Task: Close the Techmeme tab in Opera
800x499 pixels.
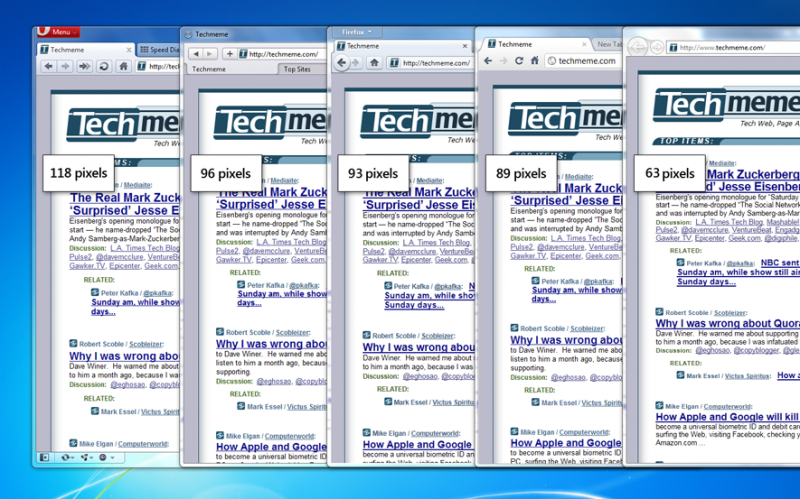Action: (128, 49)
